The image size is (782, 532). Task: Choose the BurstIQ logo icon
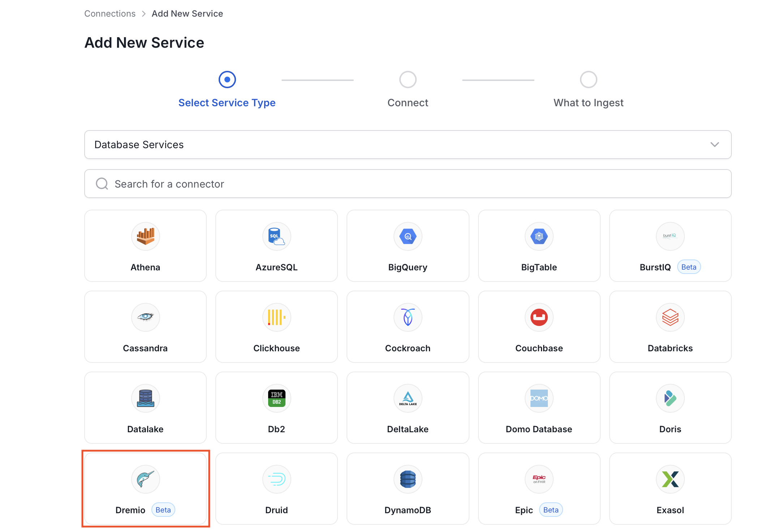(x=670, y=236)
